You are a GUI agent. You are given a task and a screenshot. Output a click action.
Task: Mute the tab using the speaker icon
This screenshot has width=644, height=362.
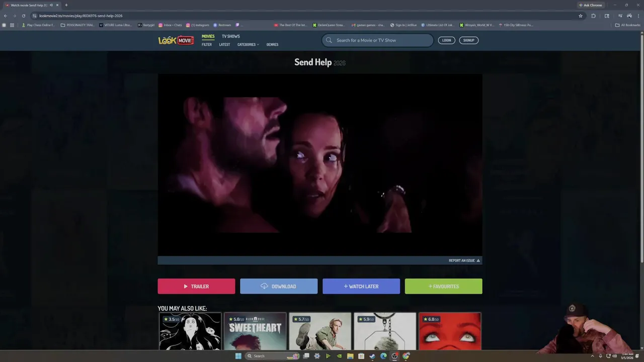click(x=51, y=5)
